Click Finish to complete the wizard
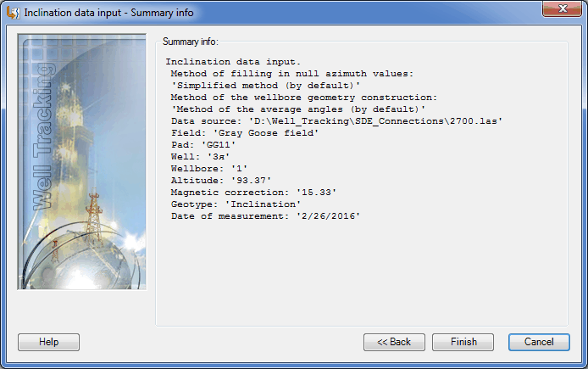 pos(463,342)
